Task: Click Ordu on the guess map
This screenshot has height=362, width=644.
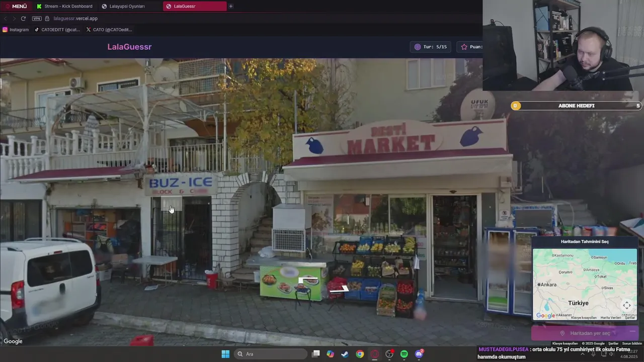Action: (x=620, y=263)
